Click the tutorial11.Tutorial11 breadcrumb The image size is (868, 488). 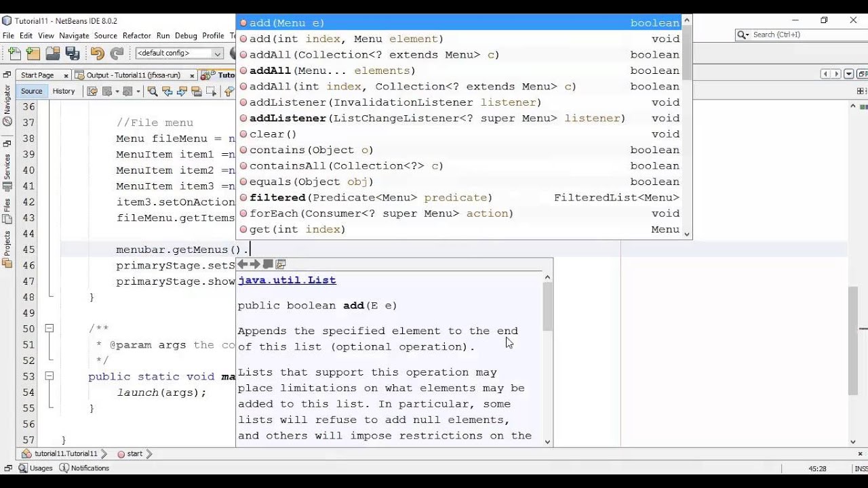(x=60, y=453)
